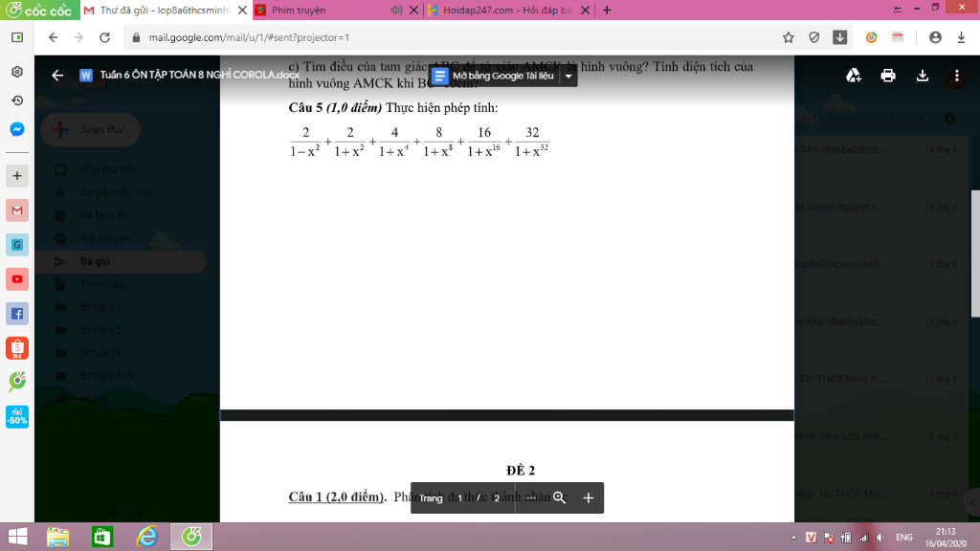This screenshot has height=551, width=980.
Task: Expand the 'Mở bằng' dropdown arrow
Action: pyautogui.click(x=568, y=76)
